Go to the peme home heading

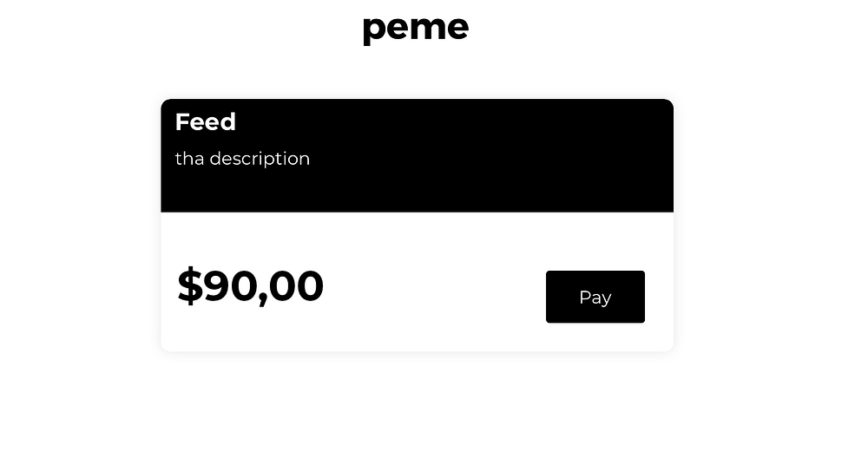(x=415, y=28)
